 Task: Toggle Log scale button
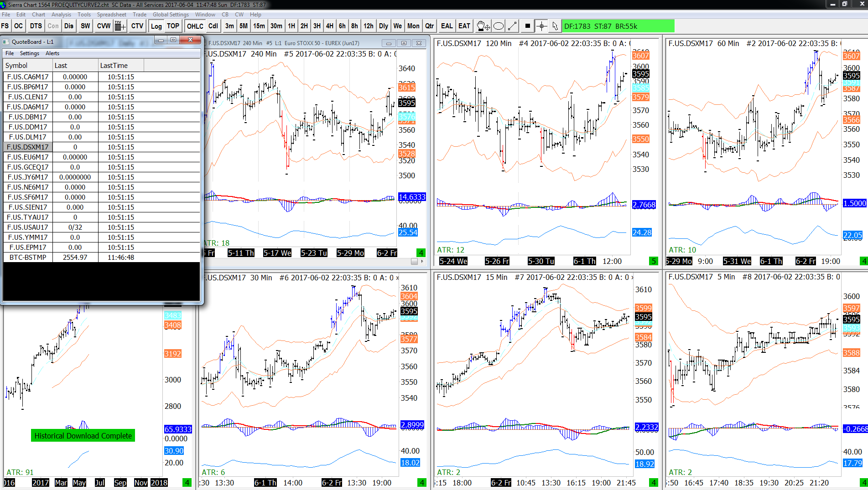tap(156, 26)
